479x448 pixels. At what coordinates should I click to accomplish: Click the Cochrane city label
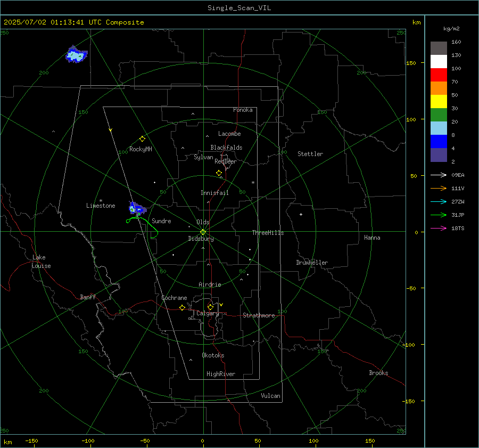click(x=174, y=298)
